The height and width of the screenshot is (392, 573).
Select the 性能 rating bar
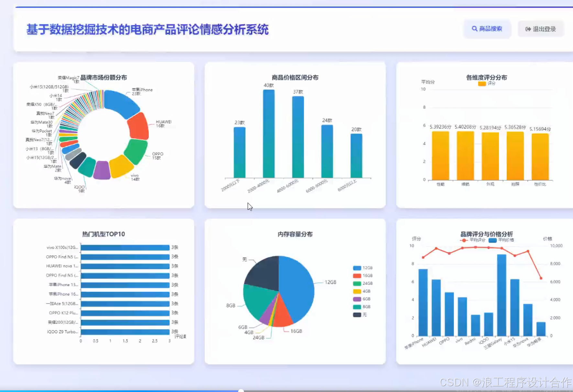[x=440, y=156]
